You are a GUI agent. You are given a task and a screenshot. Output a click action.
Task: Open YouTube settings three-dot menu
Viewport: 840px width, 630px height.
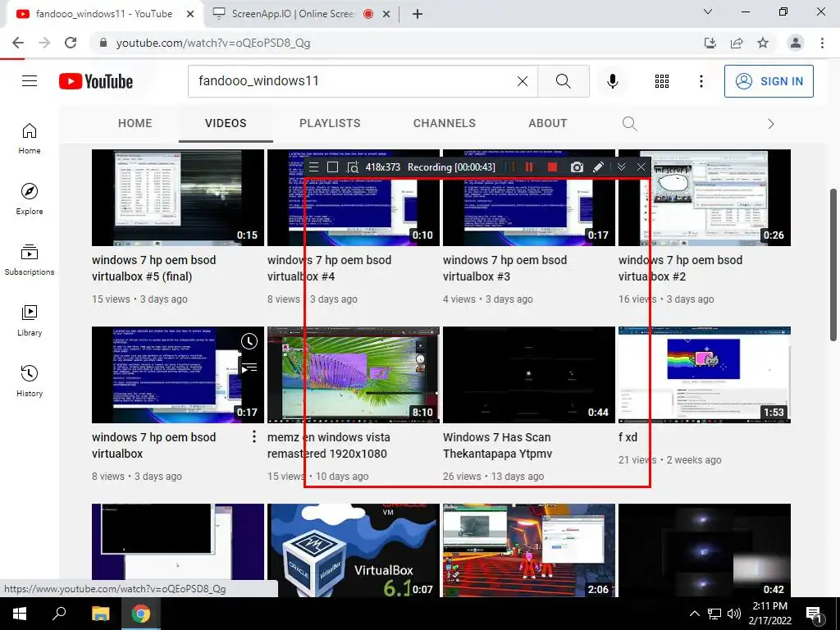tap(701, 81)
